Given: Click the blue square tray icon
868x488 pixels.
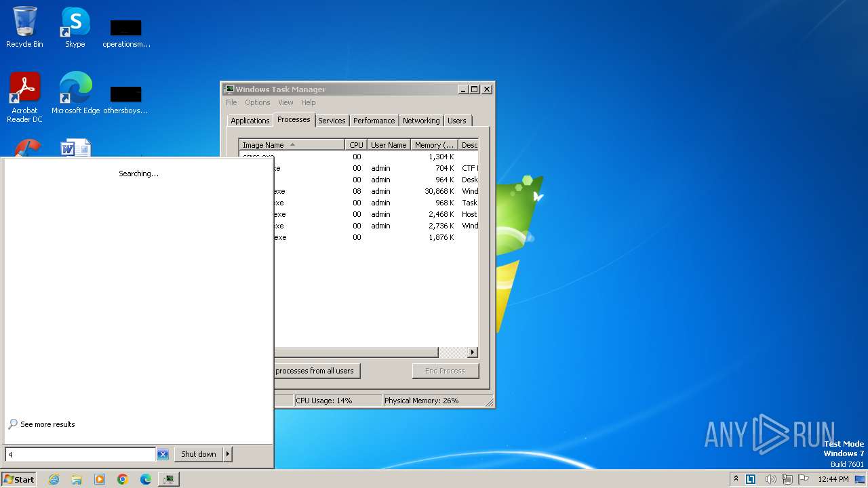Looking at the screenshot, I should coord(751,479).
